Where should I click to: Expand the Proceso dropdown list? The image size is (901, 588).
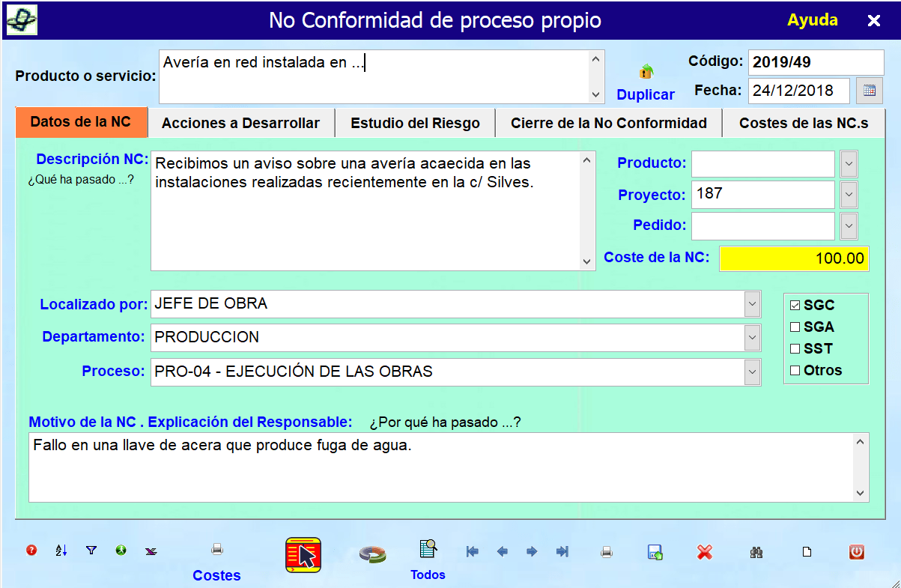pyautogui.click(x=753, y=372)
